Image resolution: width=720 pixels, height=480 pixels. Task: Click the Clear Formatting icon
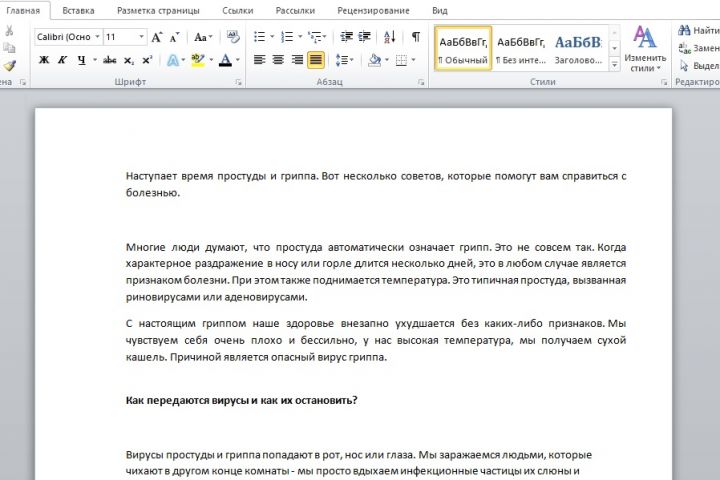pos(233,37)
